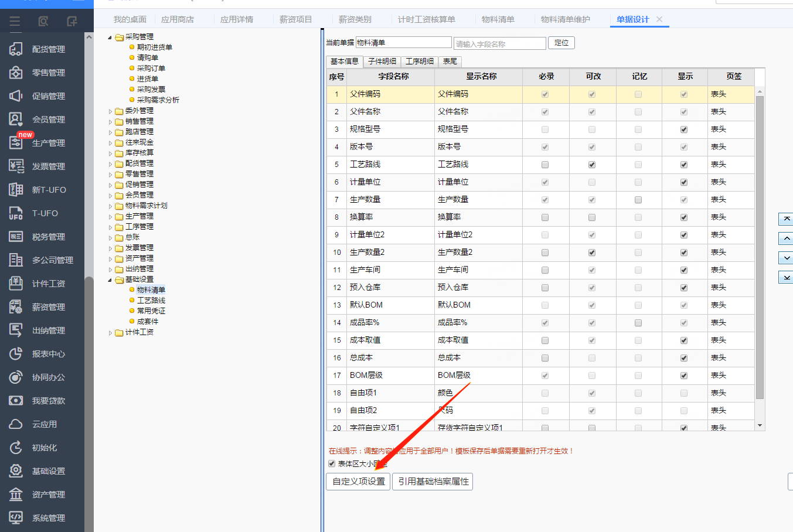
Task: Click the 薪资管理 sidebar icon
Action: [x=16, y=307]
